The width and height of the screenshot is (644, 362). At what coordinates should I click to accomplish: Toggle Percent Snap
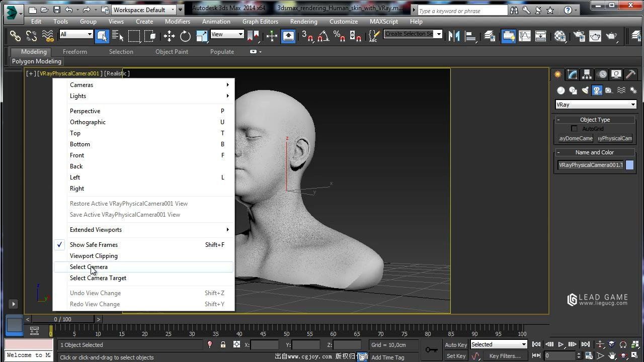339,36
